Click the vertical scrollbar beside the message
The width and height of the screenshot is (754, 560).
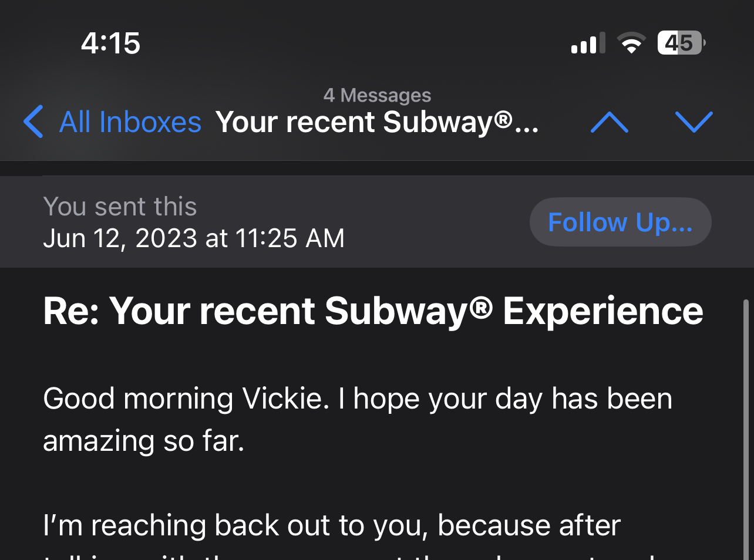[746, 429]
